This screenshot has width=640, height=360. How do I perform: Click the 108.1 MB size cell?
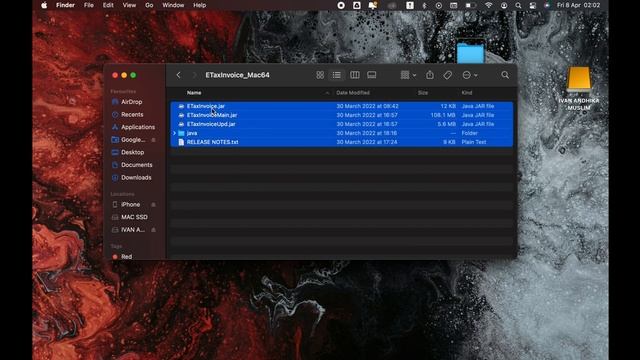pos(443,115)
